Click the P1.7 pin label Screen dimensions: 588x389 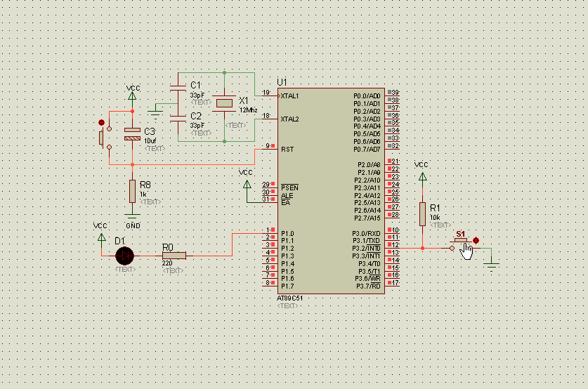coord(287,286)
